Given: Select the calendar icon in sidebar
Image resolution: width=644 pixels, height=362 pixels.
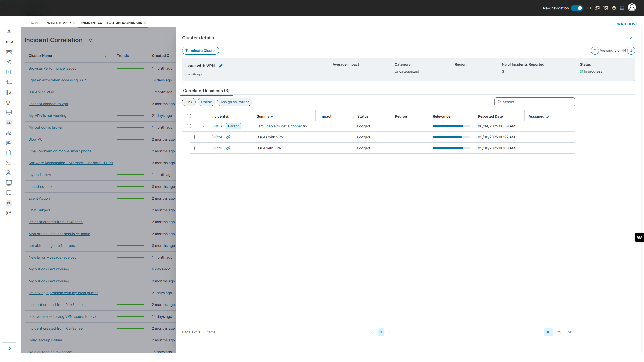Looking at the screenshot, I should pyautogui.click(x=9, y=153).
